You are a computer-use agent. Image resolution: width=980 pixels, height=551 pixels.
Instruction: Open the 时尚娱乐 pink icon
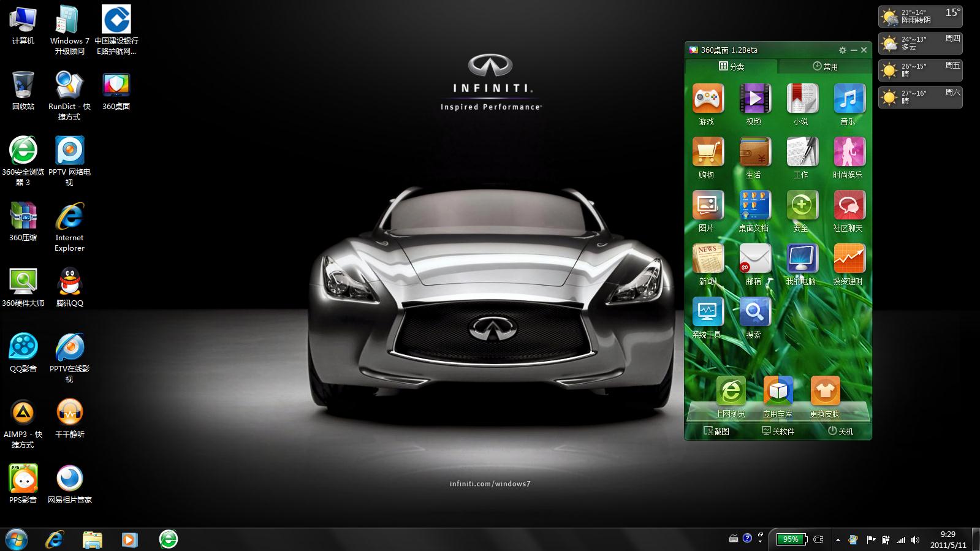[x=849, y=152]
